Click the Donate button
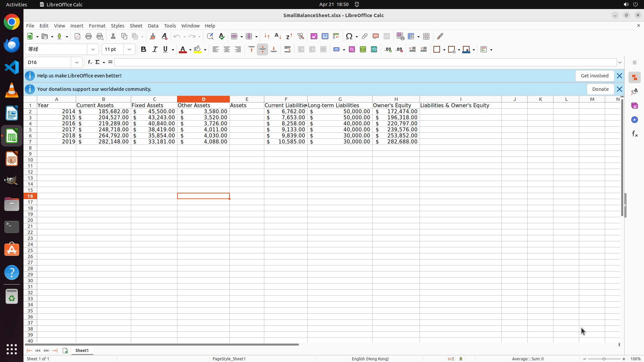 [600, 89]
